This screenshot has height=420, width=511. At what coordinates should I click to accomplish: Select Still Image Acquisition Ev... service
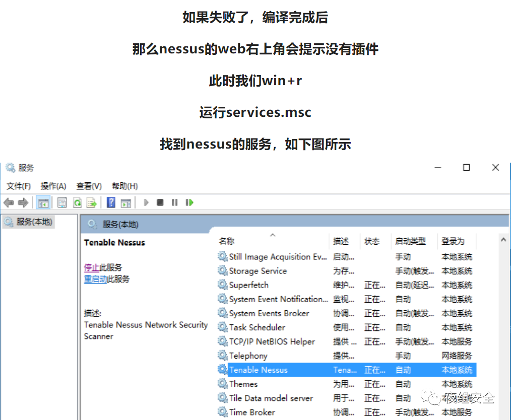(x=346, y=257)
